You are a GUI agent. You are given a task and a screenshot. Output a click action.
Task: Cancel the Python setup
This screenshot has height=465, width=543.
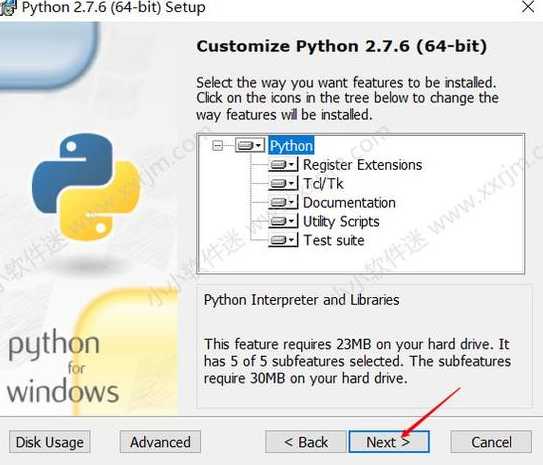[x=491, y=442]
